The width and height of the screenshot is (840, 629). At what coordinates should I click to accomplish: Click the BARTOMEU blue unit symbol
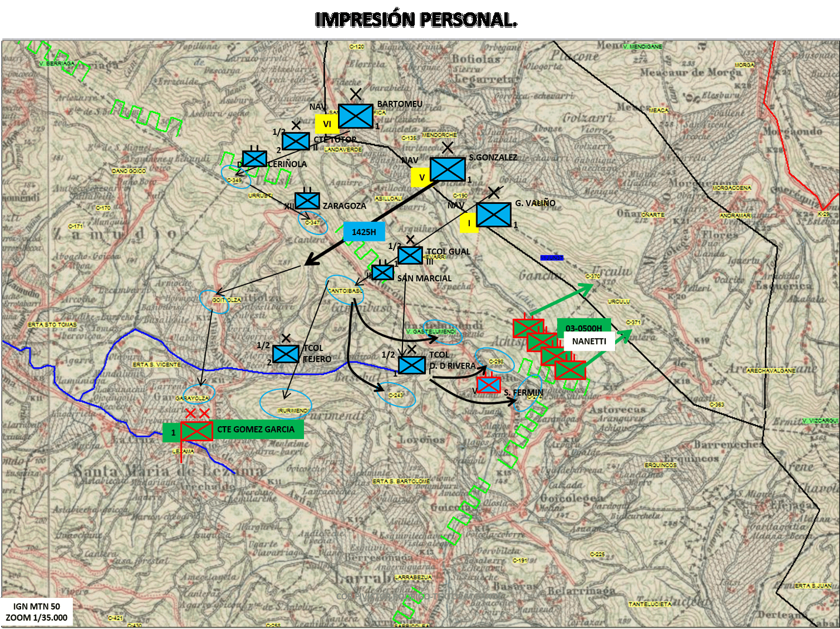(x=356, y=116)
